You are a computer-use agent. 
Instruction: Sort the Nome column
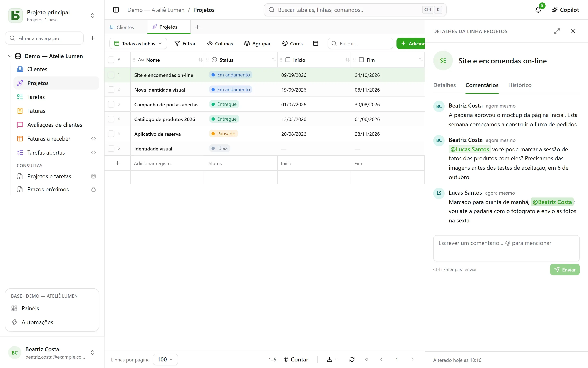click(200, 60)
